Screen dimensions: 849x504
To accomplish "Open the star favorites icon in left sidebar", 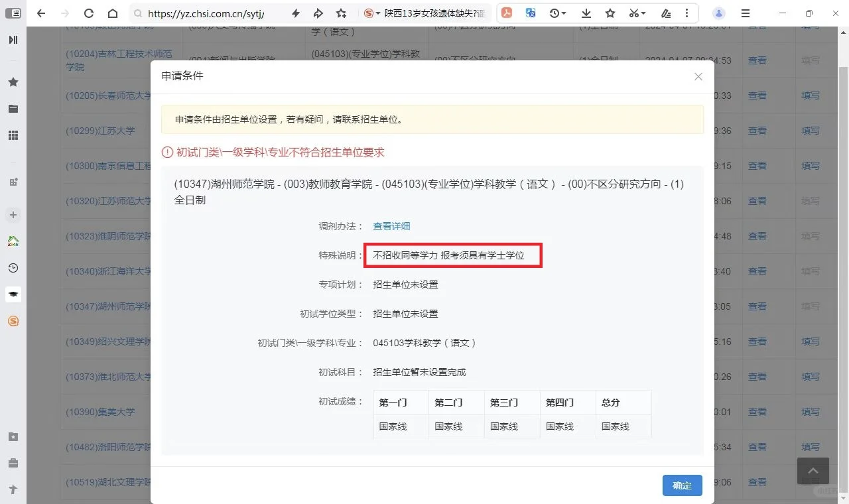I will (13, 82).
